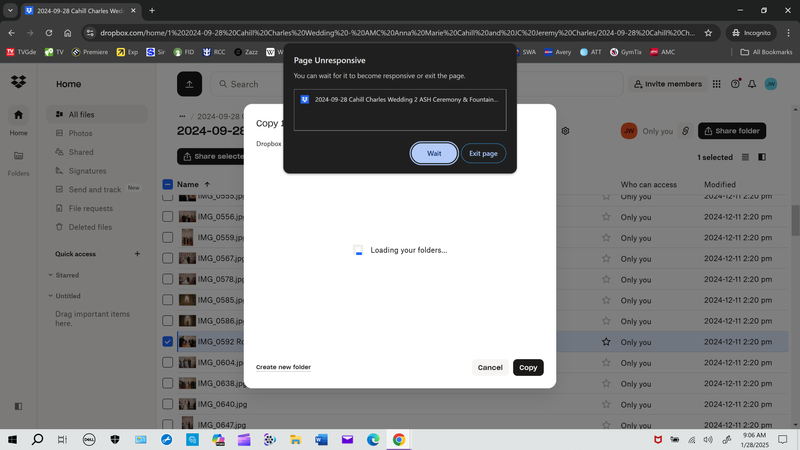Open the GymTix bookmark
The width and height of the screenshot is (800, 450).
coord(626,52)
